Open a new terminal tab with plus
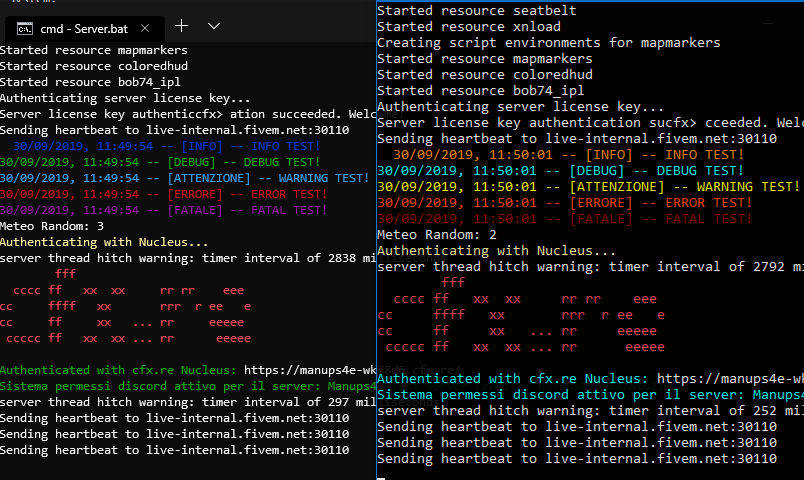804x480 pixels. [x=182, y=25]
